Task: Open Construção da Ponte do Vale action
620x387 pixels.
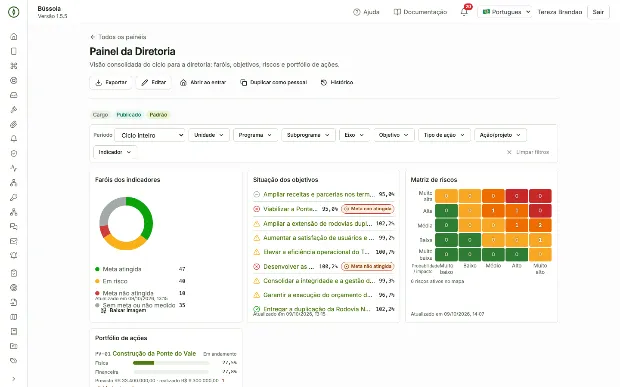Action: coord(154,354)
